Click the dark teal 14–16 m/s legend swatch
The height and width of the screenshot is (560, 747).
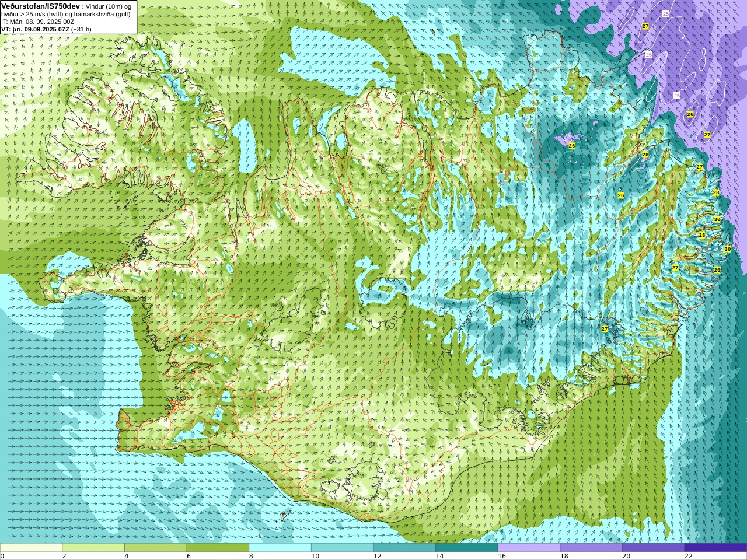[467, 548]
